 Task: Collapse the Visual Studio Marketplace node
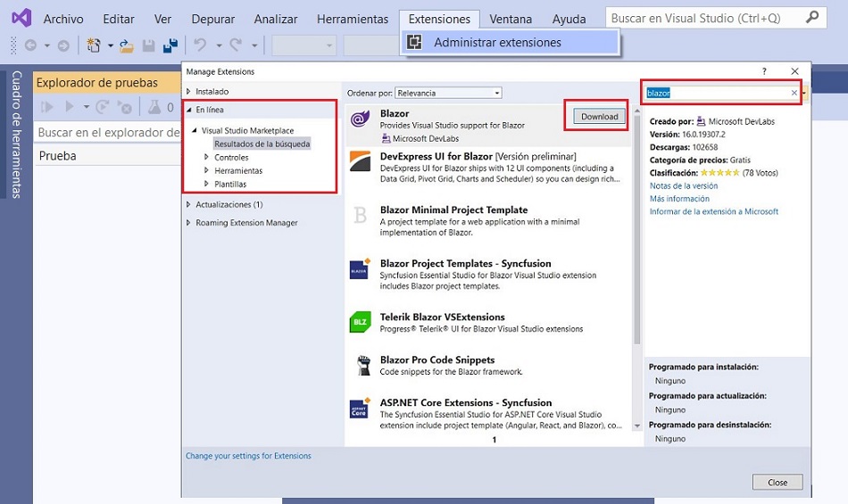pos(195,130)
